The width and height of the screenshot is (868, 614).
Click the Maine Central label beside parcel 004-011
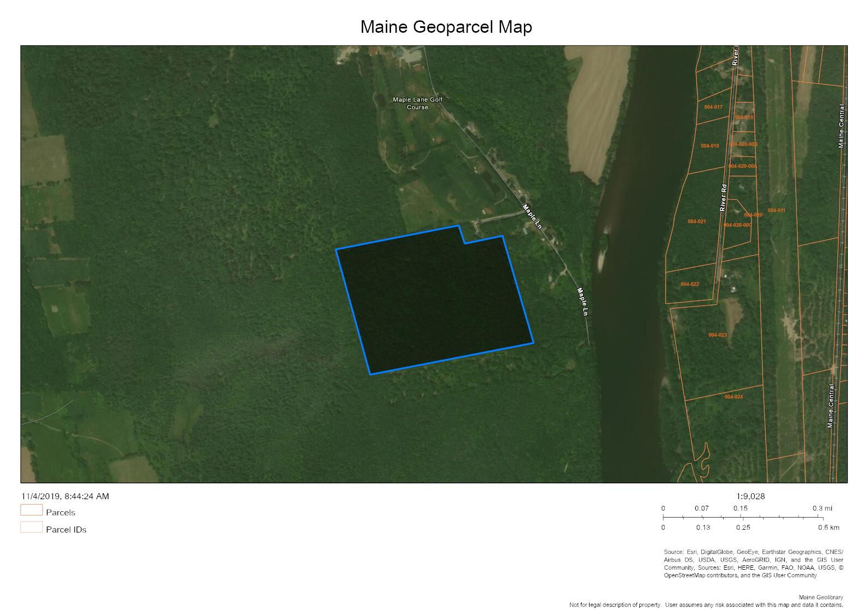point(841,126)
